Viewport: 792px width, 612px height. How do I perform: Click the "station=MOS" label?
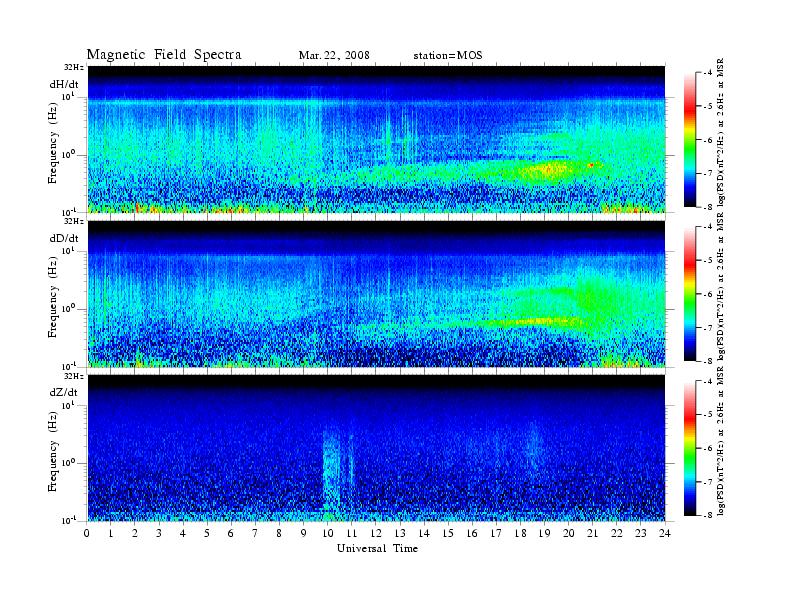pyautogui.click(x=448, y=55)
